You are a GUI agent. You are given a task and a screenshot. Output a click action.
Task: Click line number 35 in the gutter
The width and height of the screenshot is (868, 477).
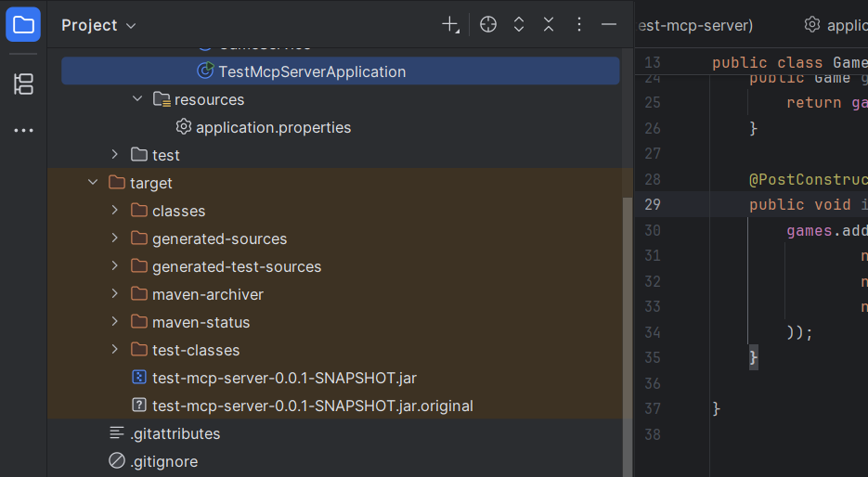653,358
